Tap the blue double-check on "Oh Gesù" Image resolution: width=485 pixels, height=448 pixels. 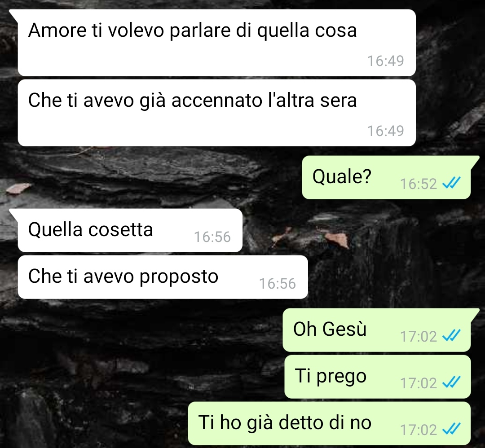point(452,336)
